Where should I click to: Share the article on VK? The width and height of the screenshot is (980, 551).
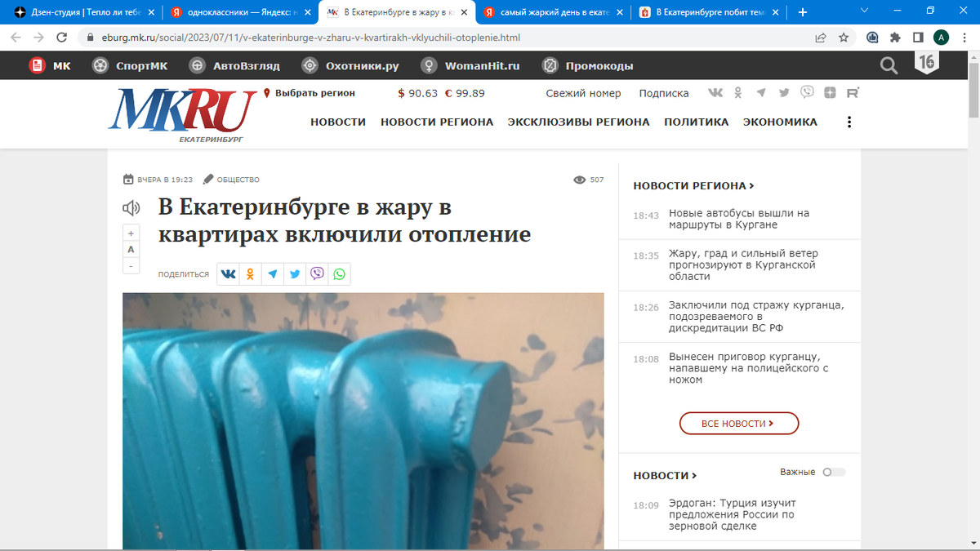pos(229,274)
